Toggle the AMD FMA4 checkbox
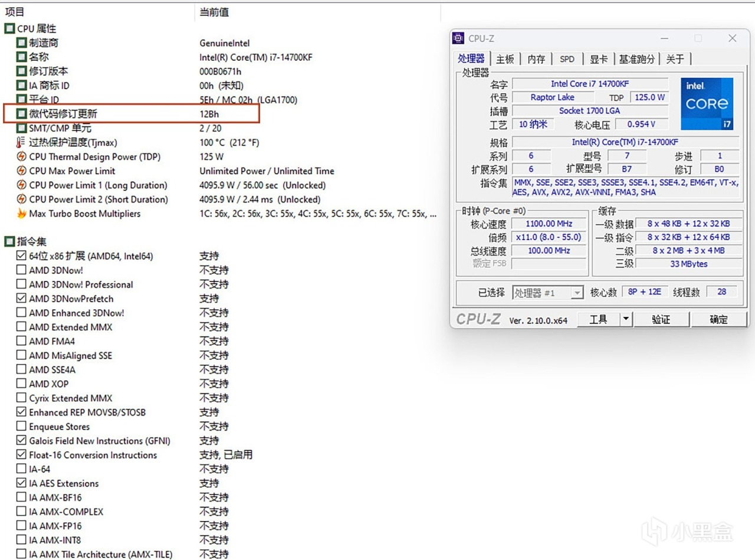 (21, 341)
